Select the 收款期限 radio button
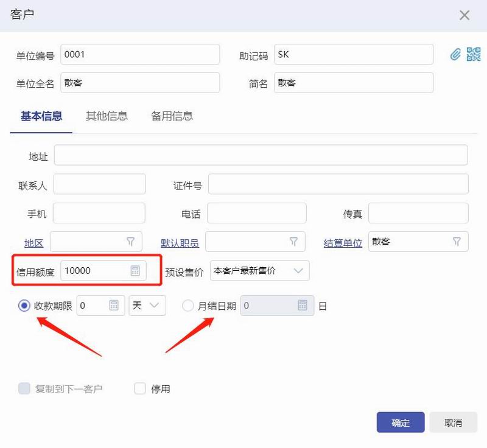 click(x=24, y=306)
